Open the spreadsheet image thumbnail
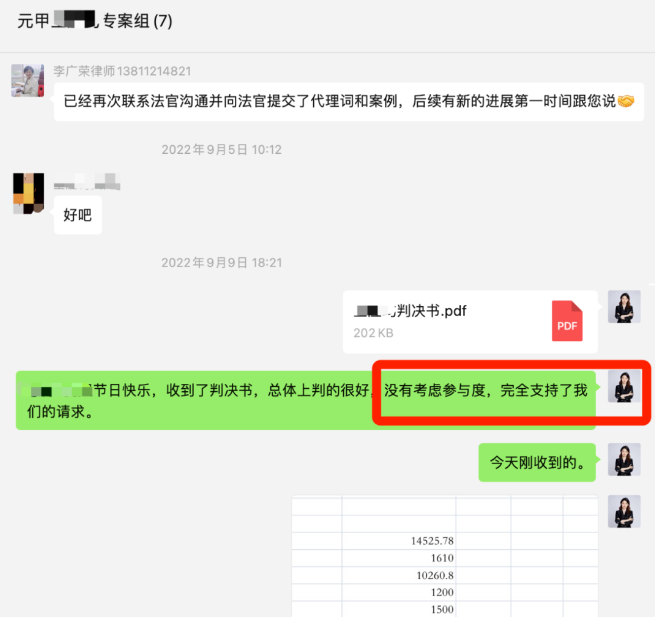The image size is (655, 617). click(x=445, y=556)
